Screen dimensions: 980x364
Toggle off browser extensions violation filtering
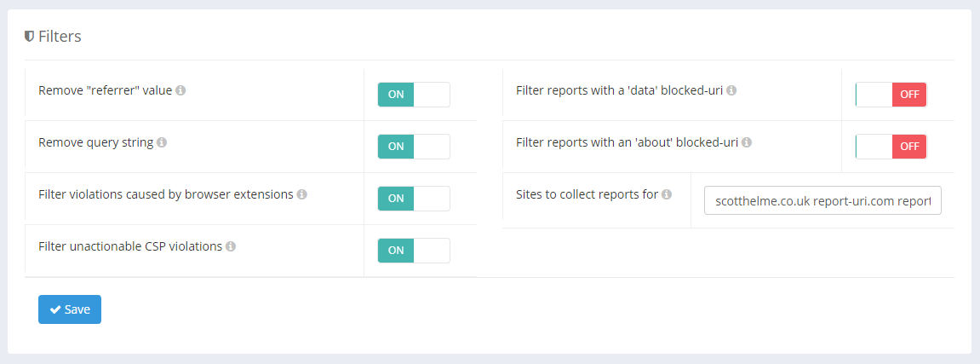(413, 199)
